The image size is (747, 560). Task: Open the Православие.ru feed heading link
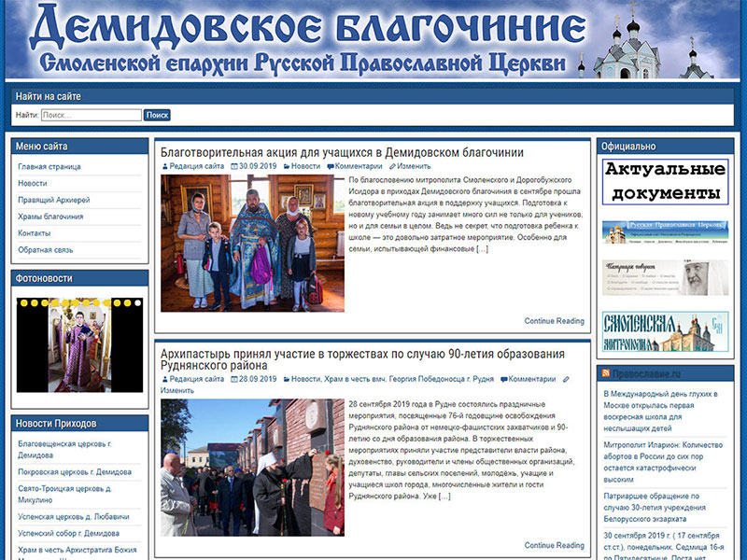[646, 374]
